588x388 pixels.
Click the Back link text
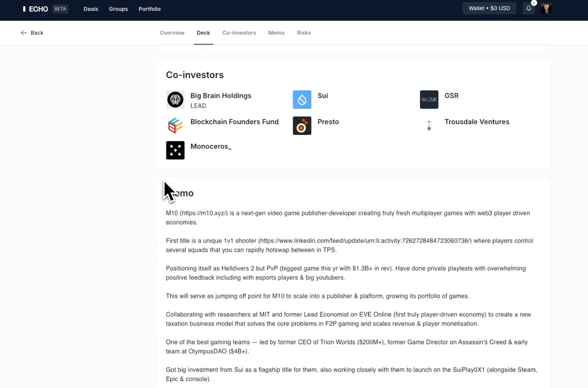click(x=37, y=33)
